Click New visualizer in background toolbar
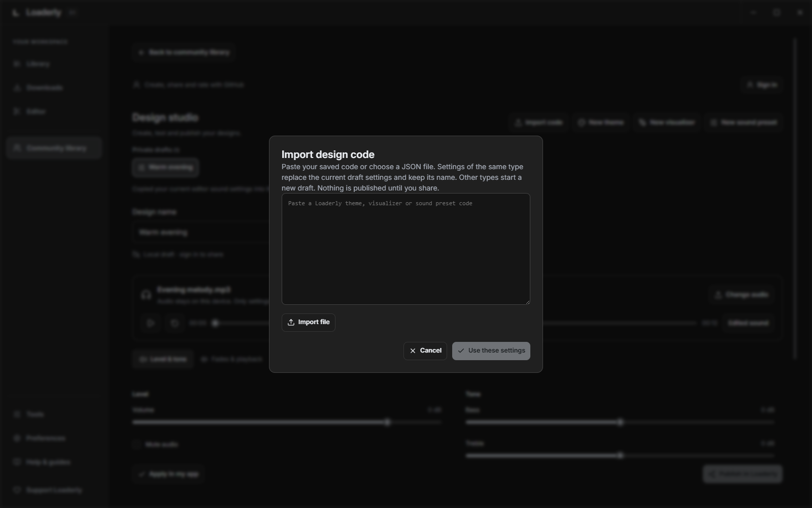This screenshot has height=508, width=812. 666,122
